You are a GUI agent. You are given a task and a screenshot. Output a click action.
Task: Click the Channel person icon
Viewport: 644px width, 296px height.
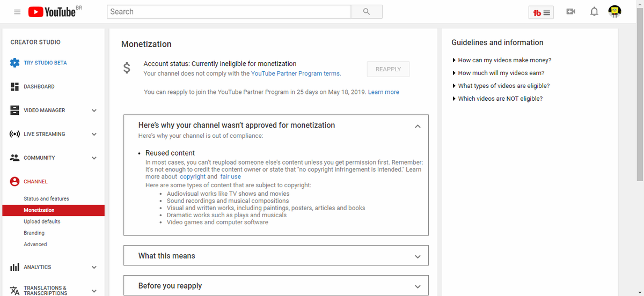(x=15, y=181)
